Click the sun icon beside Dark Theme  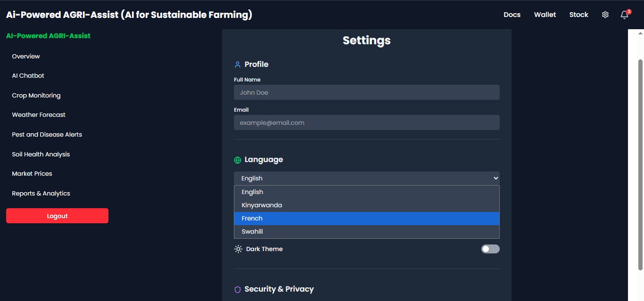click(238, 249)
